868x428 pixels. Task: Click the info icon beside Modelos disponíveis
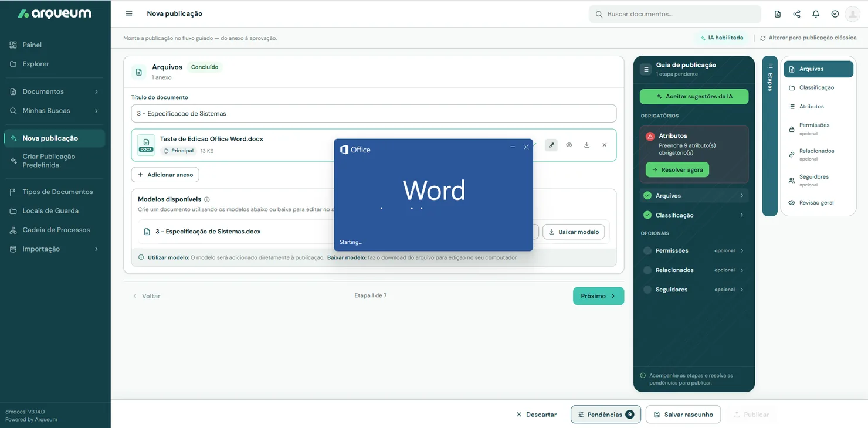[x=207, y=199]
